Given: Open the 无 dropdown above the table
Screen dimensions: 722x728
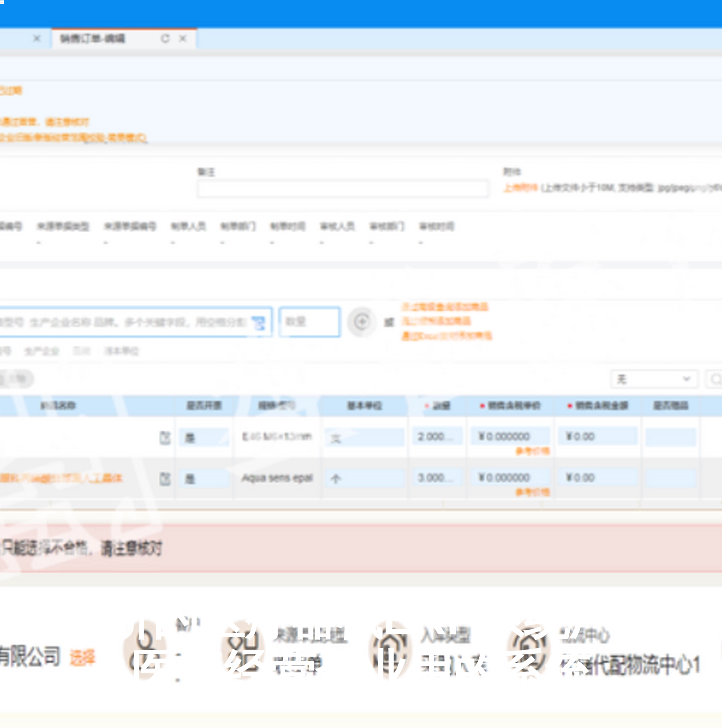Looking at the screenshot, I should pos(654,379).
